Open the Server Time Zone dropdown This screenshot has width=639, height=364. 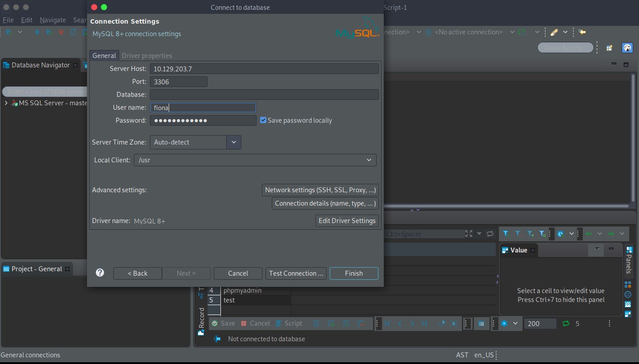[x=233, y=142]
